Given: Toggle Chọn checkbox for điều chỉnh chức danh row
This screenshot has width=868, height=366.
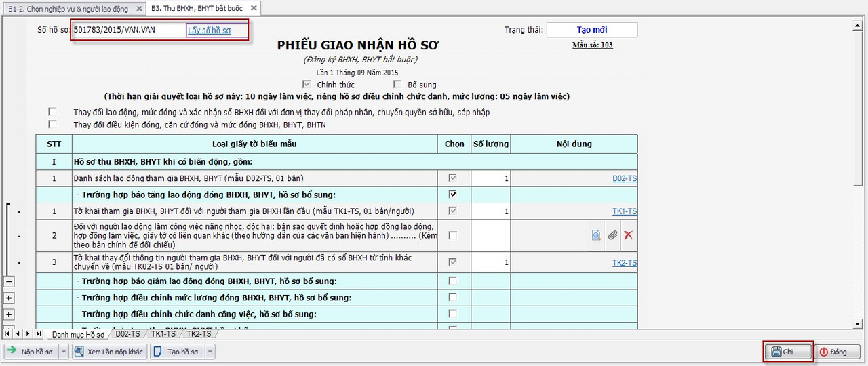Looking at the screenshot, I should click(x=453, y=314).
